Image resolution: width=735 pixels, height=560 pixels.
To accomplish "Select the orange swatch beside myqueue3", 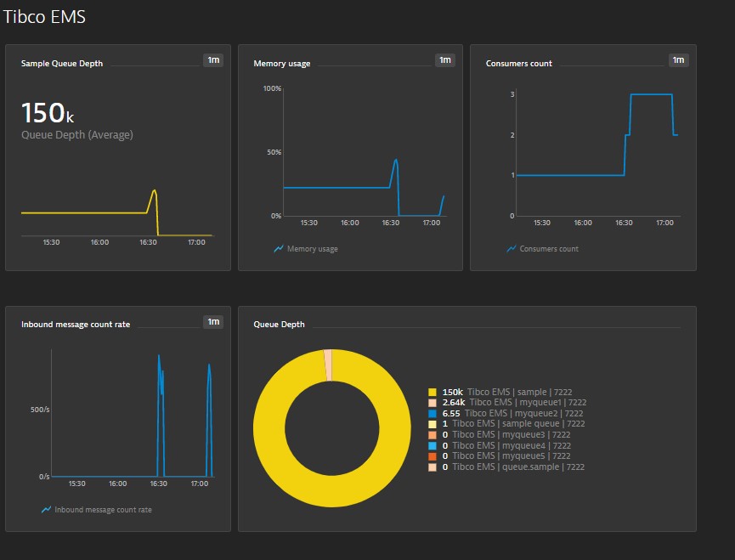I will click(x=433, y=435).
